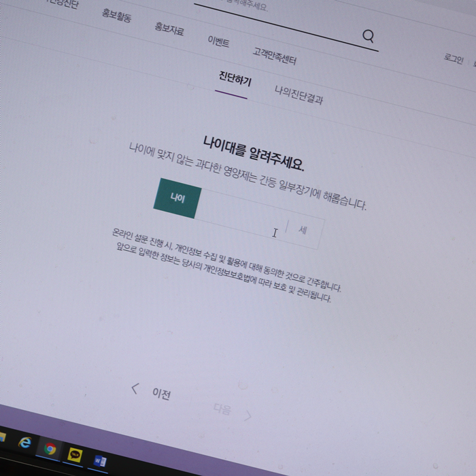Click the green 나이 label
Viewport: 476px width, 476px height.
[177, 198]
